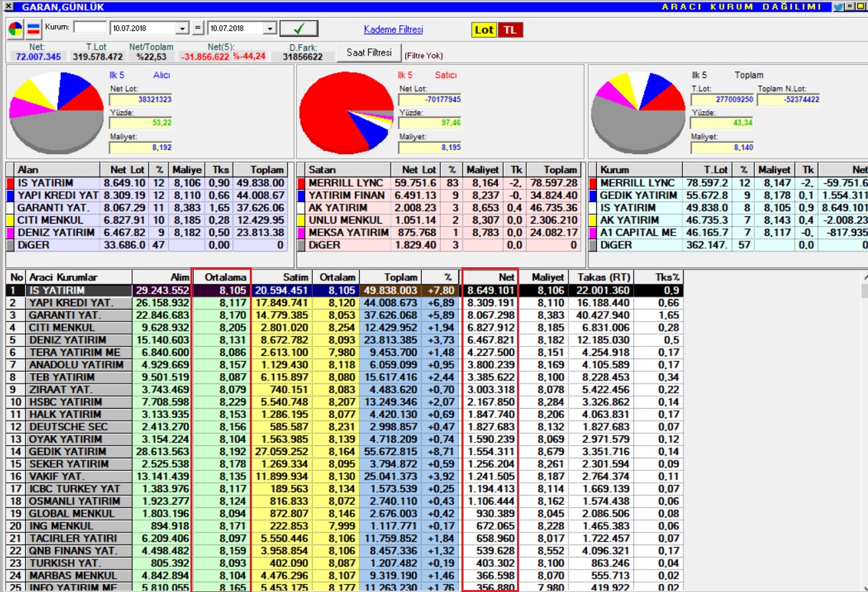Select the ING MENKUL row
The height and width of the screenshot is (592, 868).
(x=344, y=526)
